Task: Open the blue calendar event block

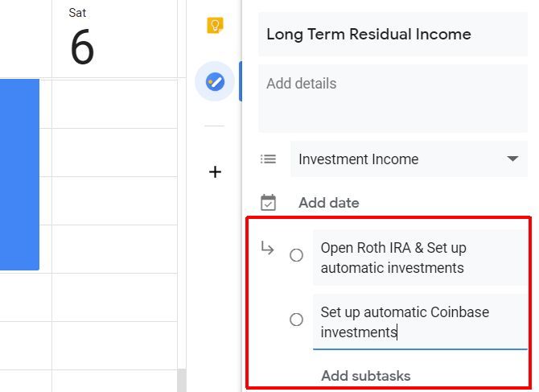Action: click(19, 173)
